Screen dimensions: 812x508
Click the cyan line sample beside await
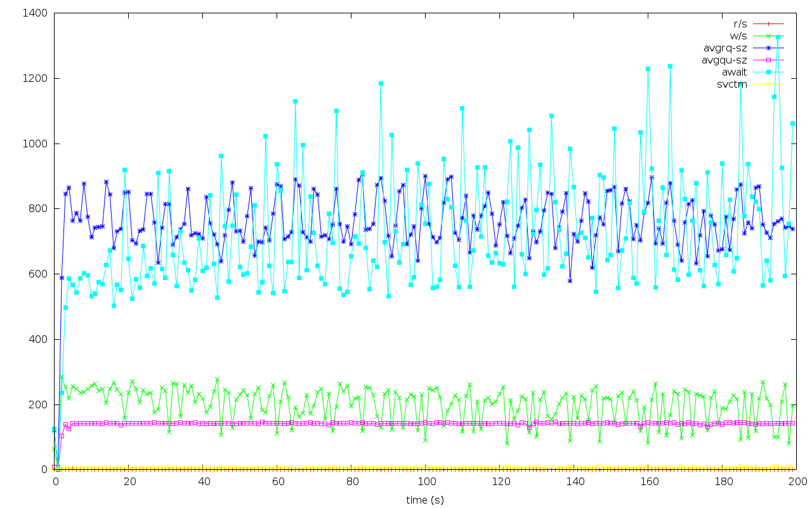tap(768, 72)
